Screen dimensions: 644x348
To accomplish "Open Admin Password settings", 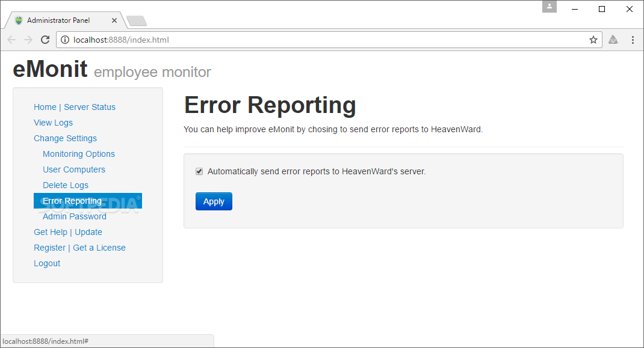I will (75, 216).
